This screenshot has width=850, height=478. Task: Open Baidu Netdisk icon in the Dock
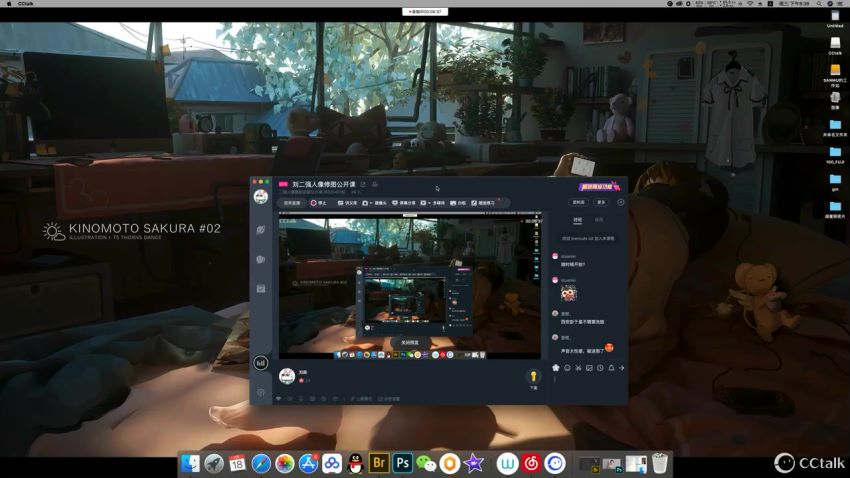[x=332, y=463]
